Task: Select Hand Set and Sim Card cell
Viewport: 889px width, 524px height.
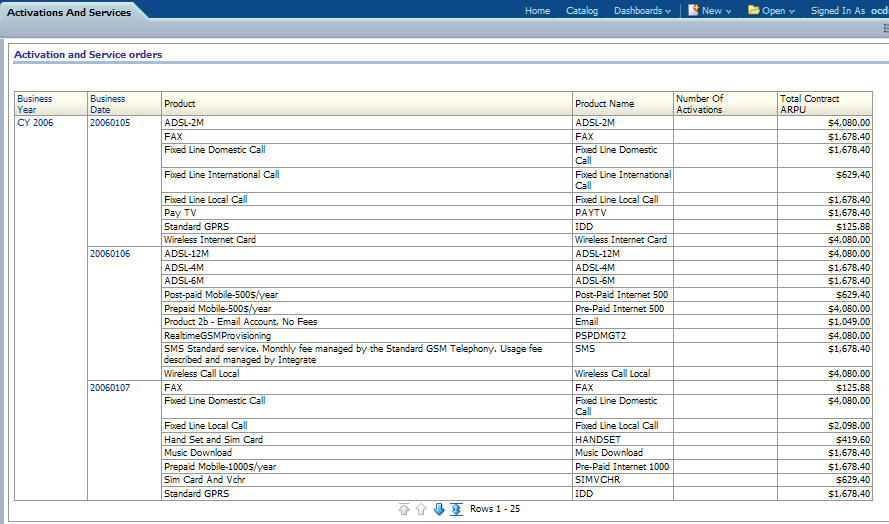Action: [x=367, y=440]
